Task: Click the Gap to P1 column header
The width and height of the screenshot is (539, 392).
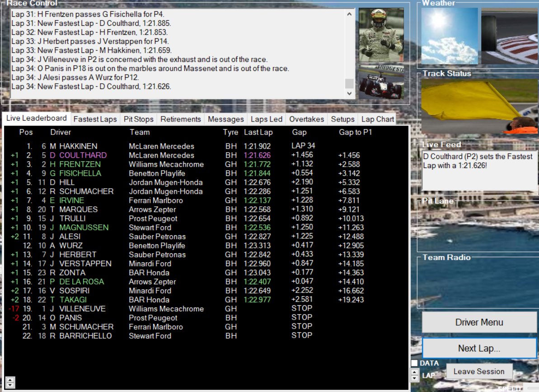Action: (x=356, y=132)
